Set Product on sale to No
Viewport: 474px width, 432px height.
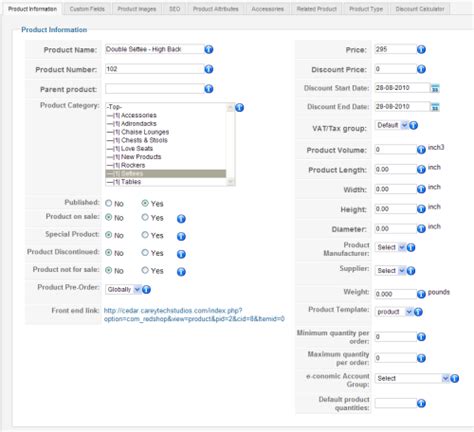tap(109, 217)
